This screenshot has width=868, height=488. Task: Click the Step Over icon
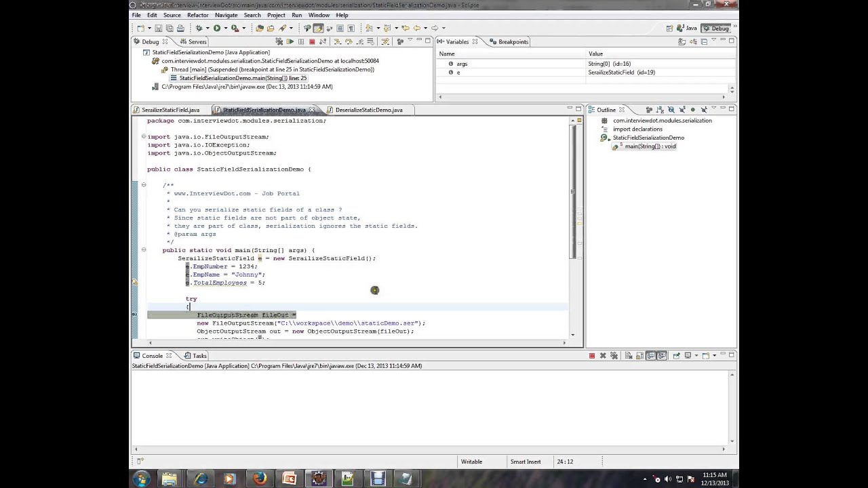point(349,41)
